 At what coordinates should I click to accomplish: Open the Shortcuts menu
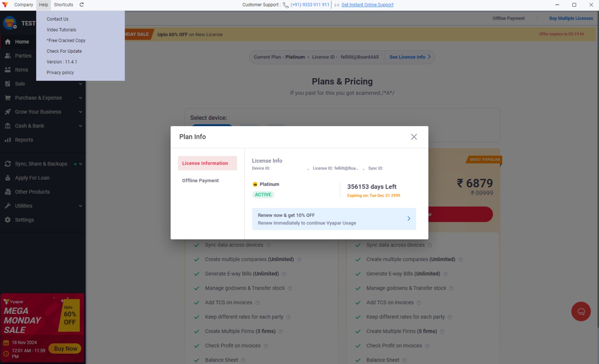tap(64, 5)
